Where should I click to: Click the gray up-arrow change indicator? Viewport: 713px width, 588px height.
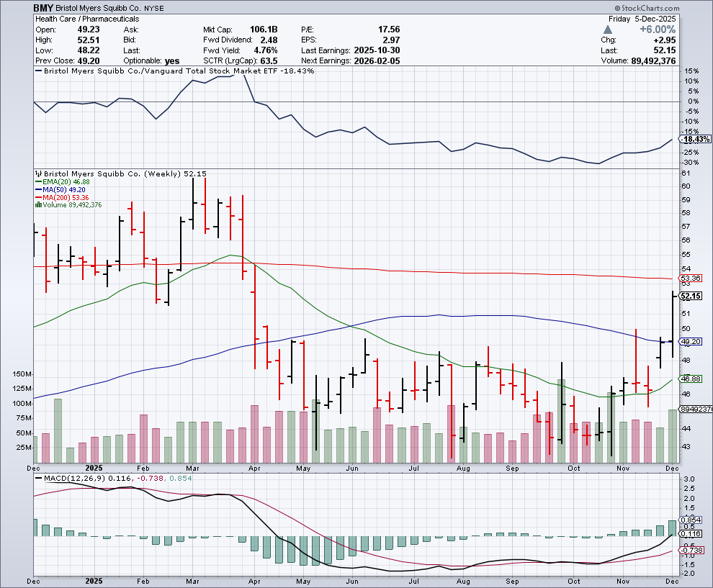[609, 30]
